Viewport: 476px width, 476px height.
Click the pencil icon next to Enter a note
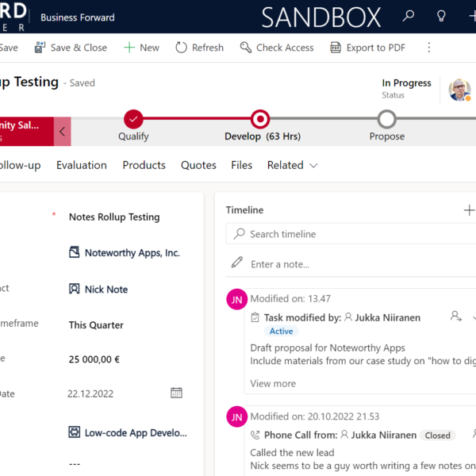(x=236, y=263)
